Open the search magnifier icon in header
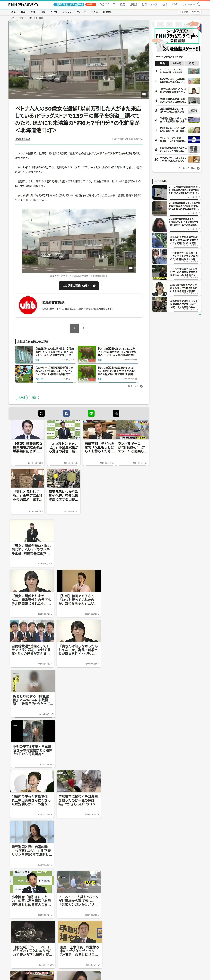The height and width of the screenshot is (980, 210). click(199, 5)
